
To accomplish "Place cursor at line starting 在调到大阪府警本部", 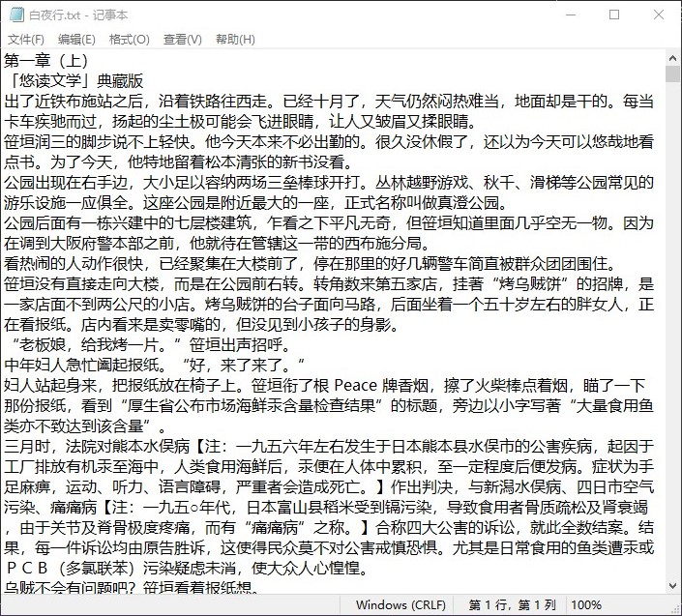I will [x=218, y=243].
